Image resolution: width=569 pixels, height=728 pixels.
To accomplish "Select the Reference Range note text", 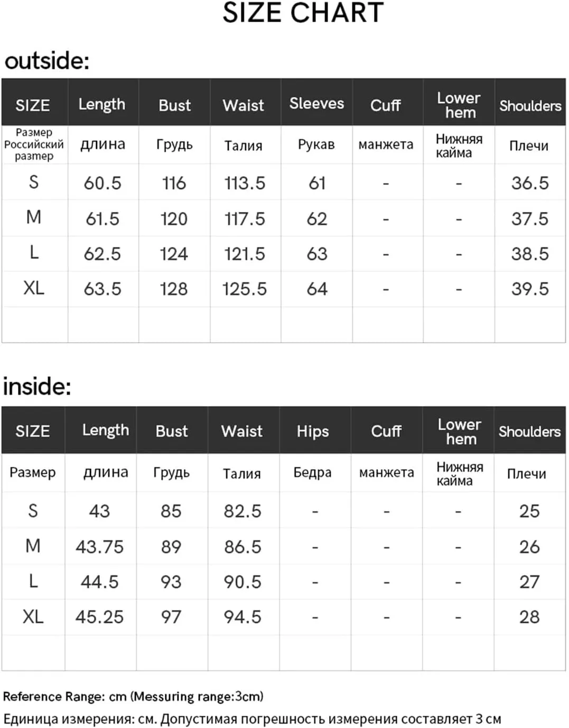I will click(x=133, y=696).
